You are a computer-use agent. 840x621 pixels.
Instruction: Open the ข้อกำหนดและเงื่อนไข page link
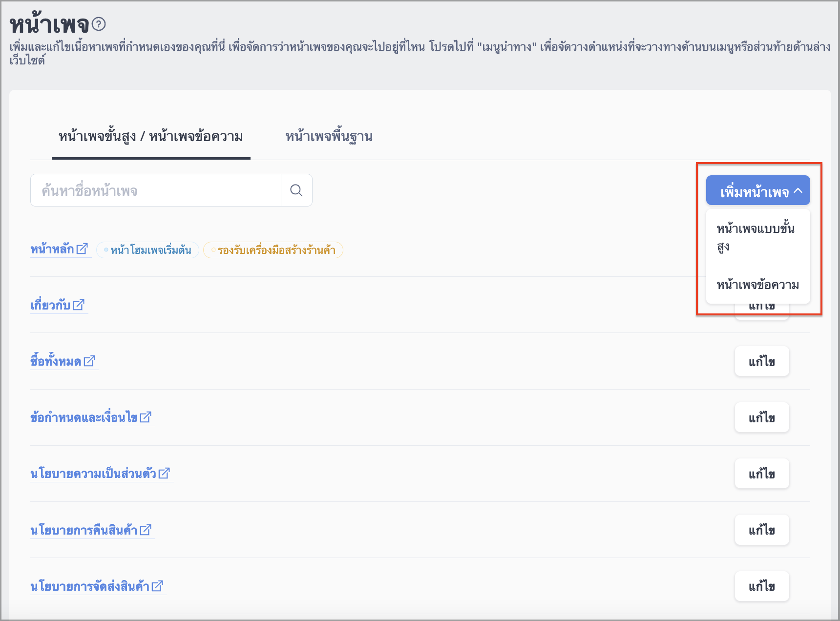(84, 417)
